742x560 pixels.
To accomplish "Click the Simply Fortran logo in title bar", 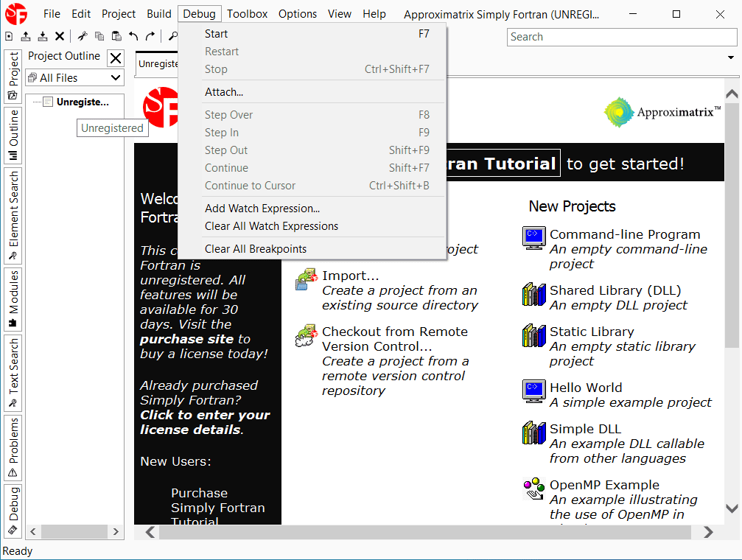I will (16, 14).
